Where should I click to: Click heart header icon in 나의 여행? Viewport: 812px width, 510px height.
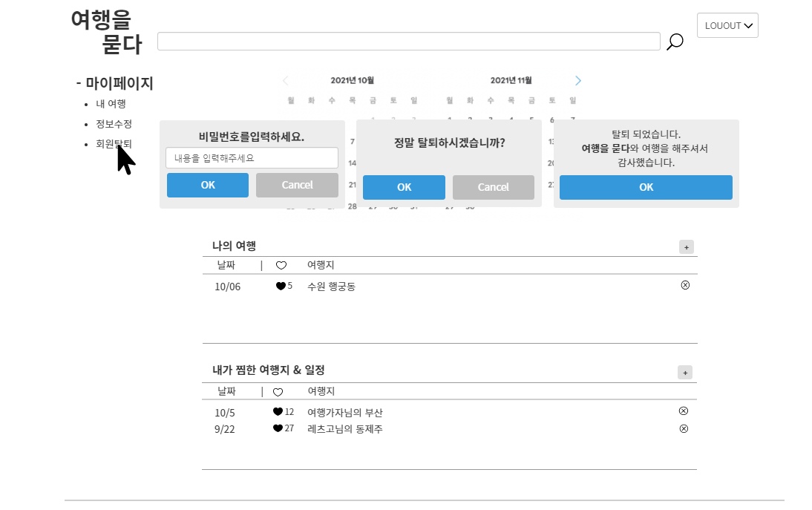pyautogui.click(x=281, y=266)
